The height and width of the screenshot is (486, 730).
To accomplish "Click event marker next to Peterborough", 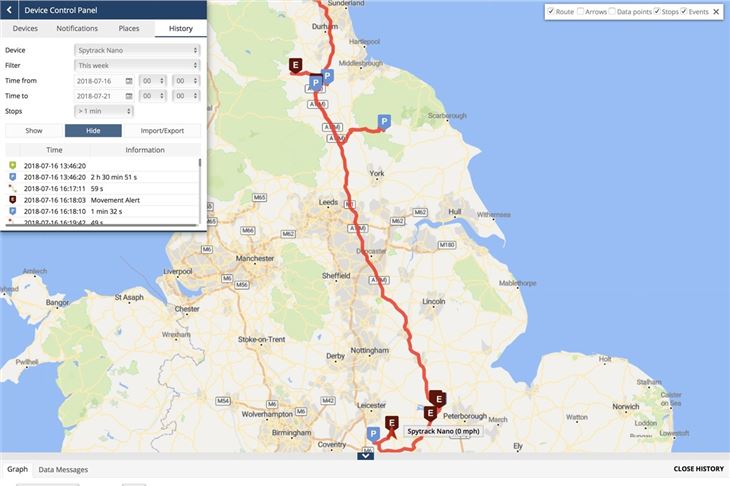I will 430,413.
